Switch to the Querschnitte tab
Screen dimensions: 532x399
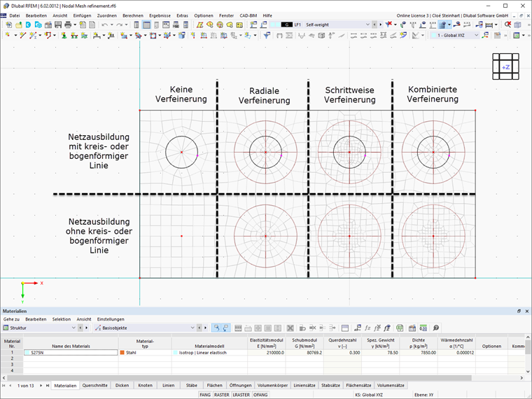click(x=94, y=386)
